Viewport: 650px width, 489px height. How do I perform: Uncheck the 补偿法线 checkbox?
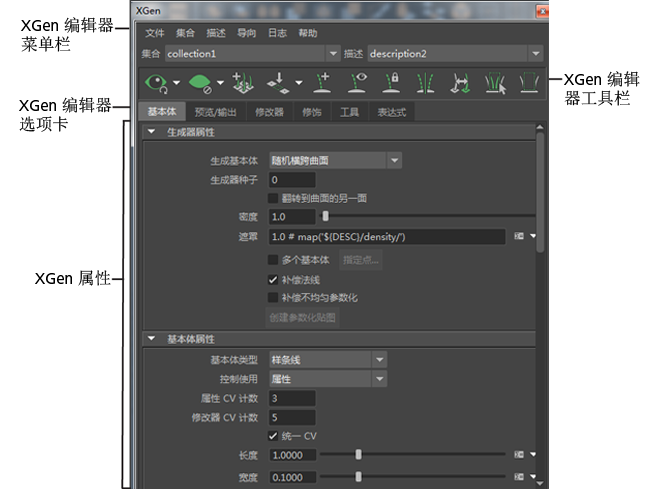[x=273, y=280]
